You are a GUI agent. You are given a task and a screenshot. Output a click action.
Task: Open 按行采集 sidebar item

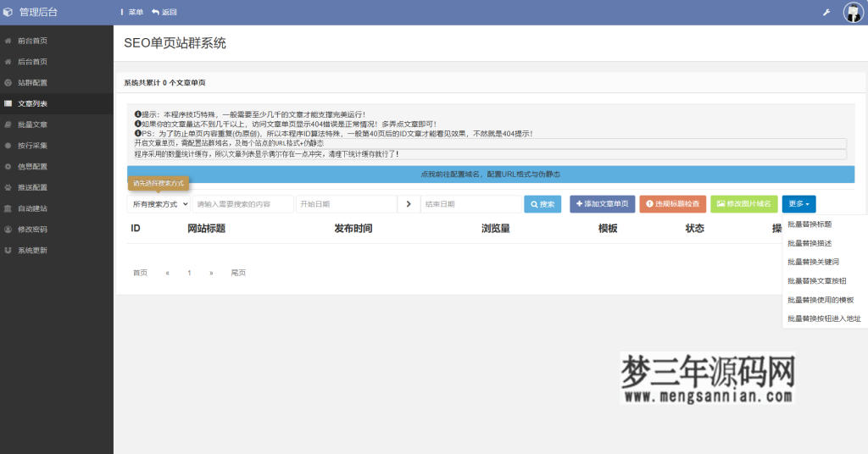pyautogui.click(x=57, y=146)
